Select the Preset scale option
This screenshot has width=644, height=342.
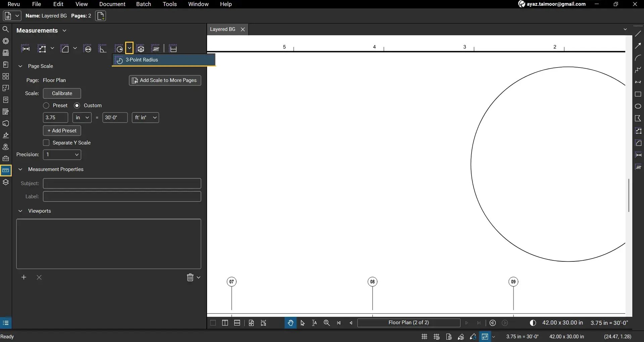(x=46, y=105)
